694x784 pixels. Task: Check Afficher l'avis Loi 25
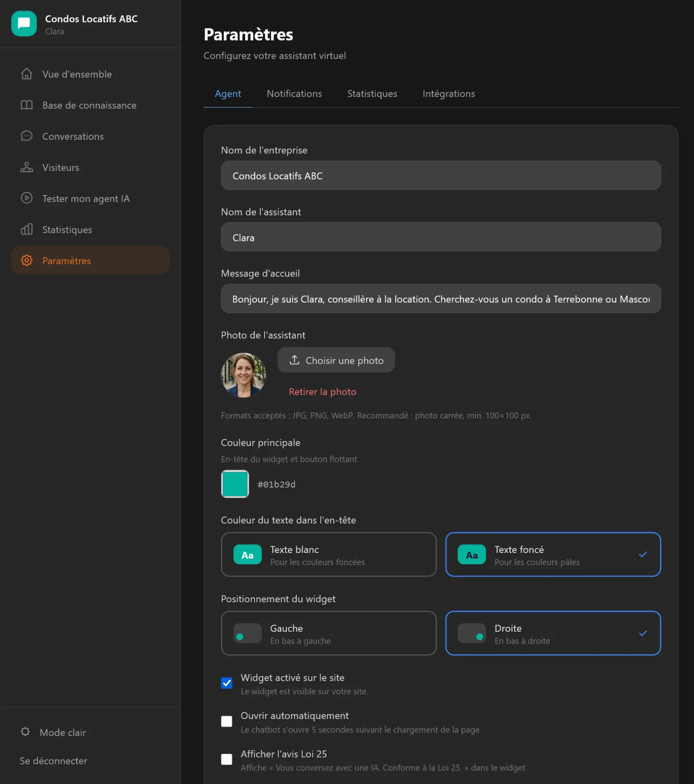tap(227, 759)
